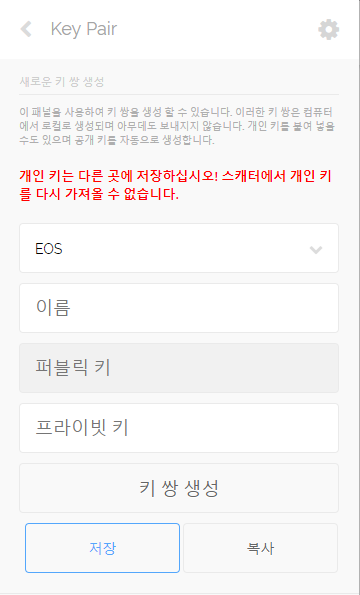This screenshot has width=360, height=595.
Task: Click the gray panel description paragraph
Action: pyautogui.click(x=177, y=126)
